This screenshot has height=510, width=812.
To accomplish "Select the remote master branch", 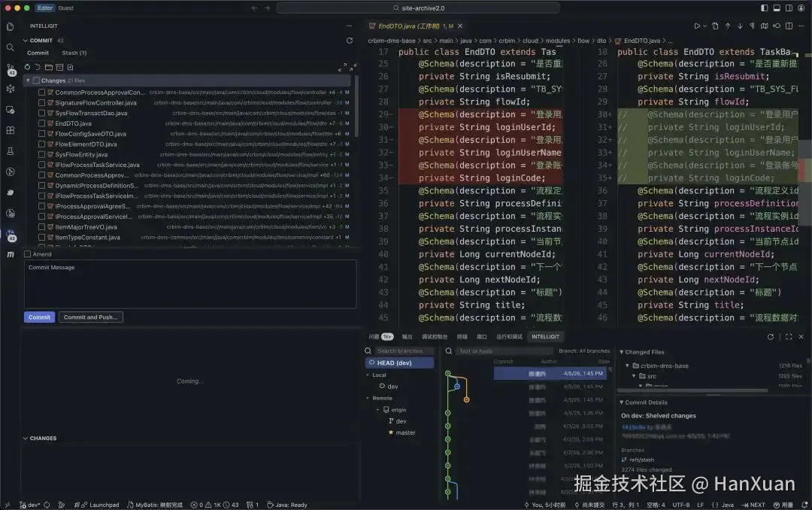I will 405,433.
